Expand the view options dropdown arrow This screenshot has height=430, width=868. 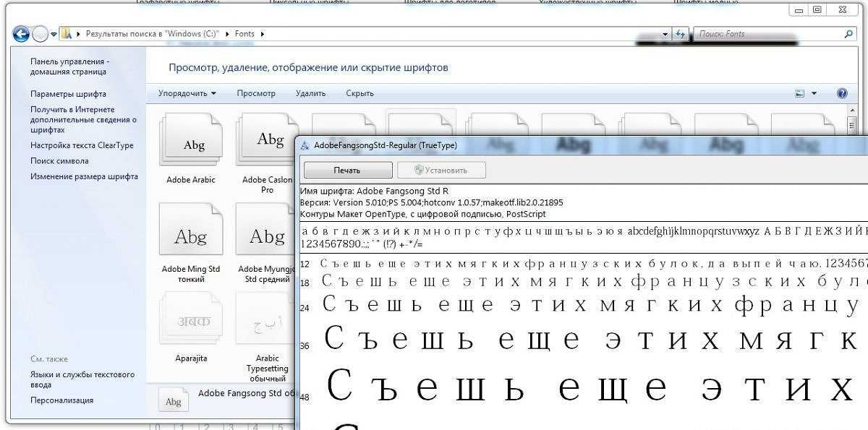[x=814, y=93]
